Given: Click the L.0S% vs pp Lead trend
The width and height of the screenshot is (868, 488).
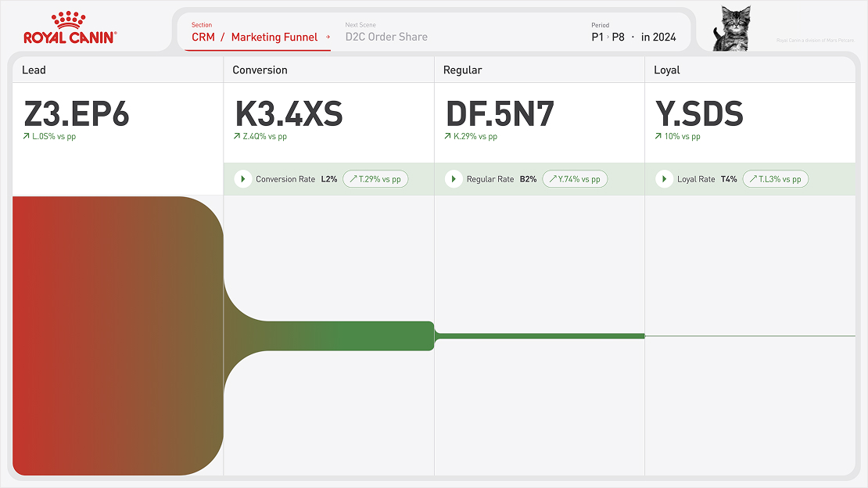Looking at the screenshot, I should click(x=49, y=136).
